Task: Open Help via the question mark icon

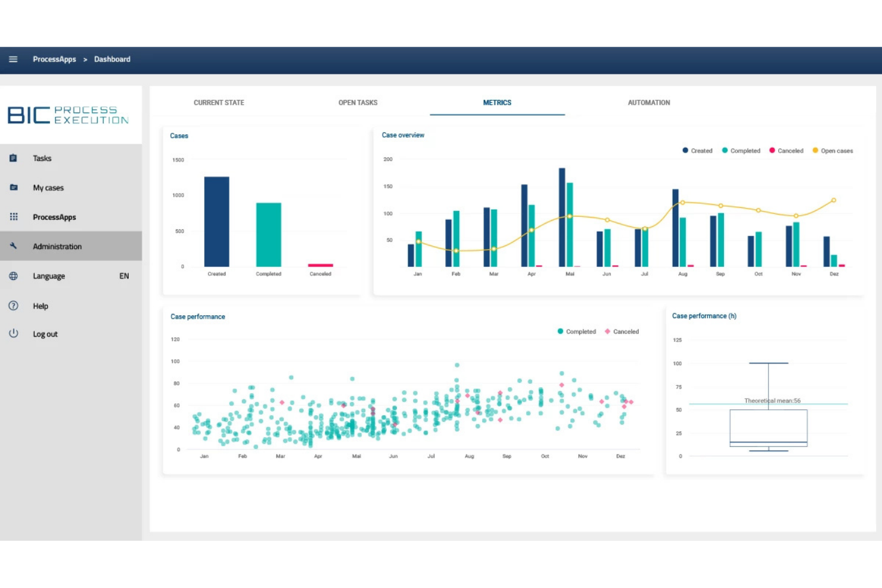Action: coord(13,306)
